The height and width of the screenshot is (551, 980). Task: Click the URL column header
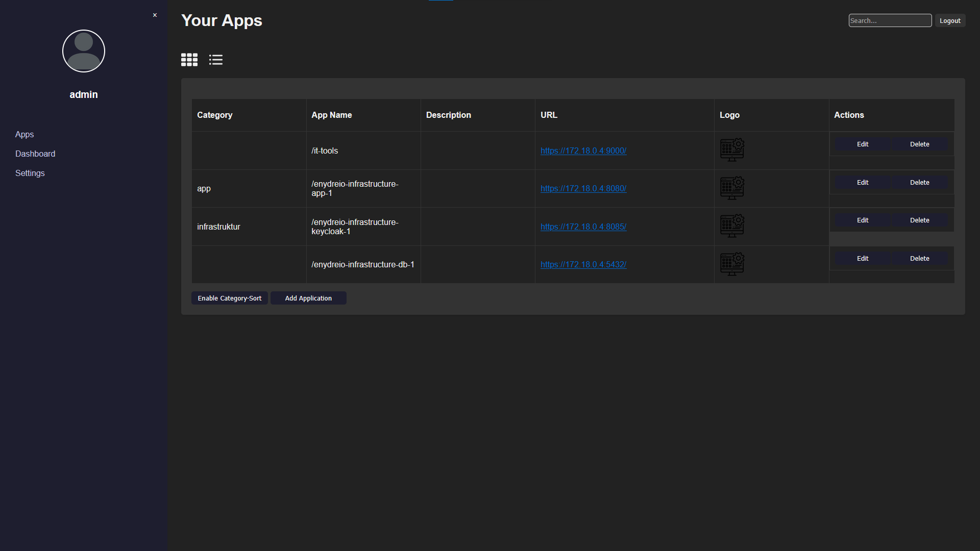[x=625, y=115]
